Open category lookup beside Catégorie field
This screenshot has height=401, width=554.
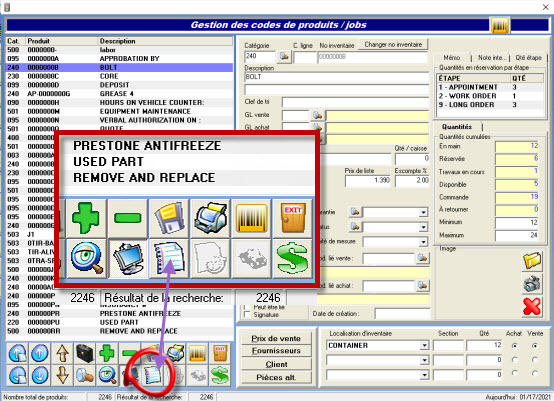(284, 57)
